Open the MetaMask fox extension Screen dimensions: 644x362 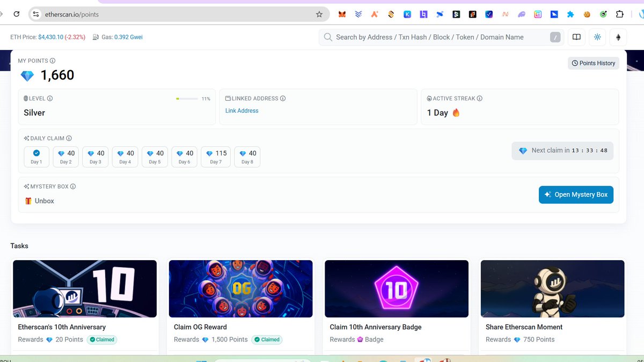pyautogui.click(x=342, y=14)
